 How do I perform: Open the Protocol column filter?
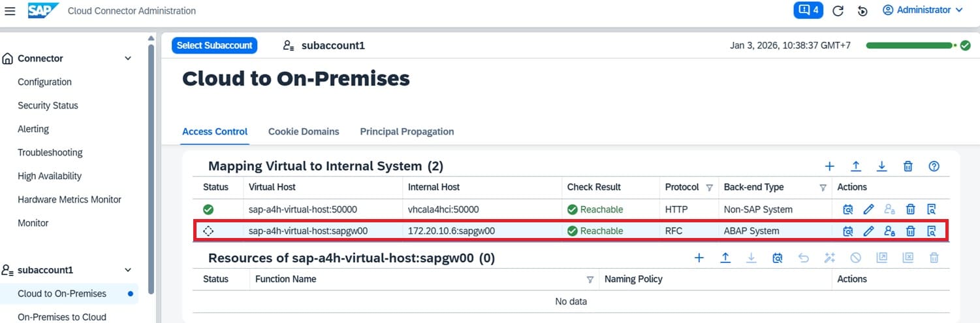coord(709,188)
